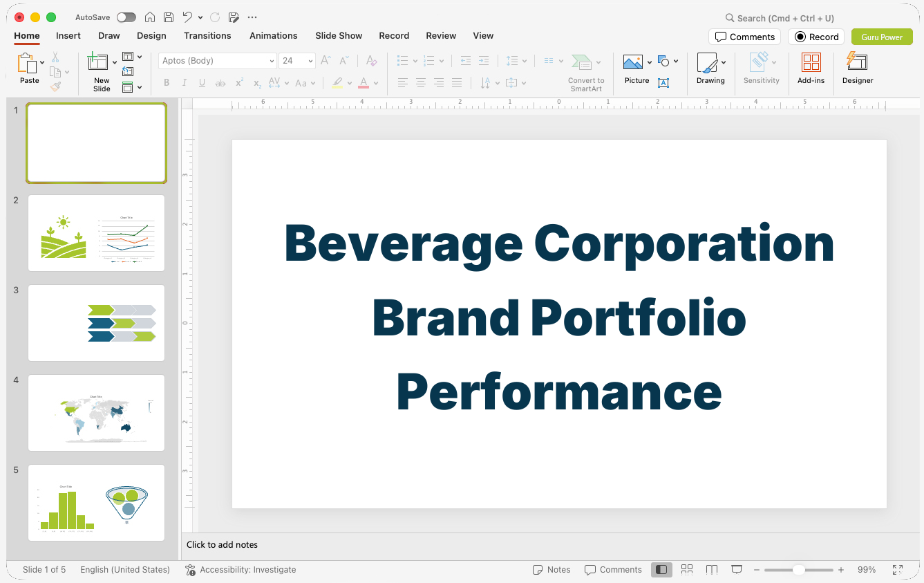This screenshot has height=583, width=924.
Task: Switch to Slide Sorter view
Action: coord(687,570)
